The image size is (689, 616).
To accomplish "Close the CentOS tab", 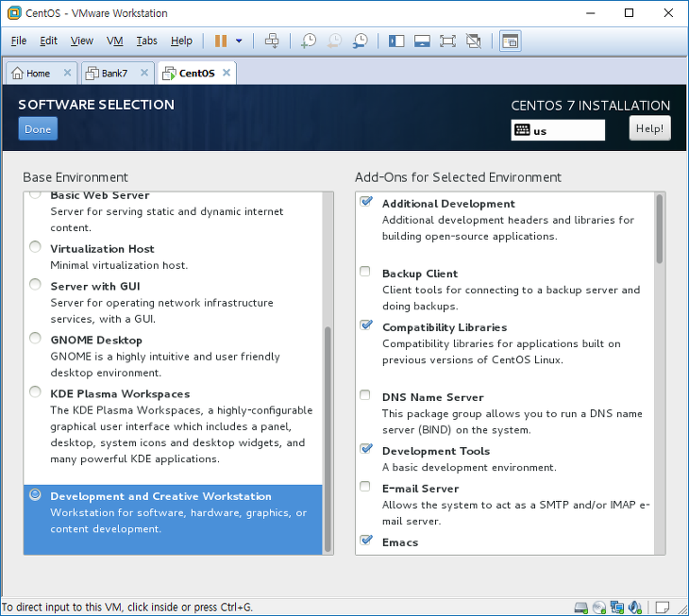I will tap(227, 73).
